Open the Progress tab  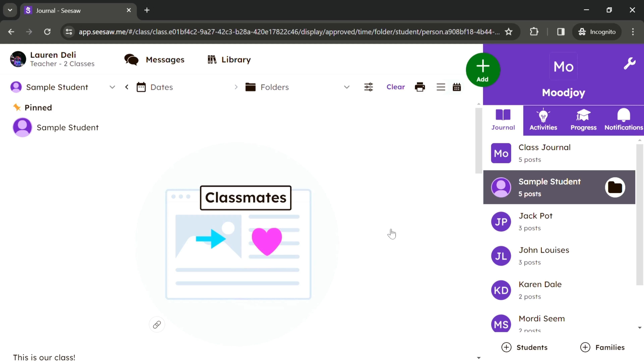point(583,120)
